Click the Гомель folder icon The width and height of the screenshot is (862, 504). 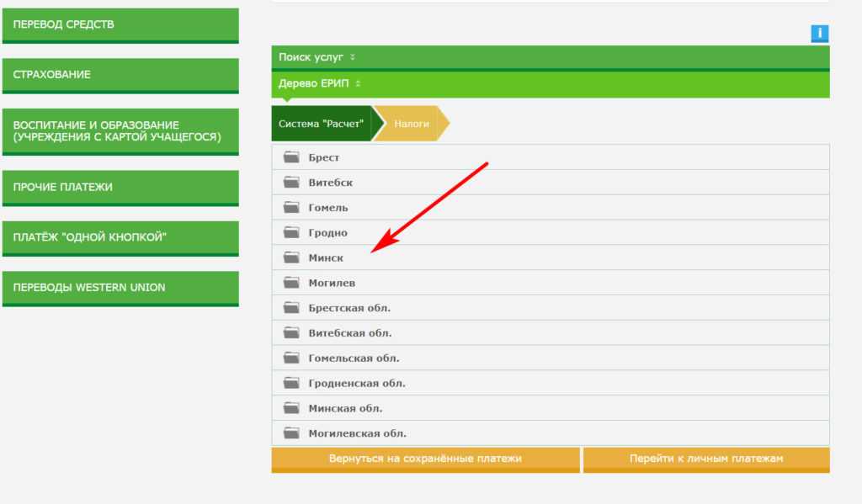[x=292, y=208]
